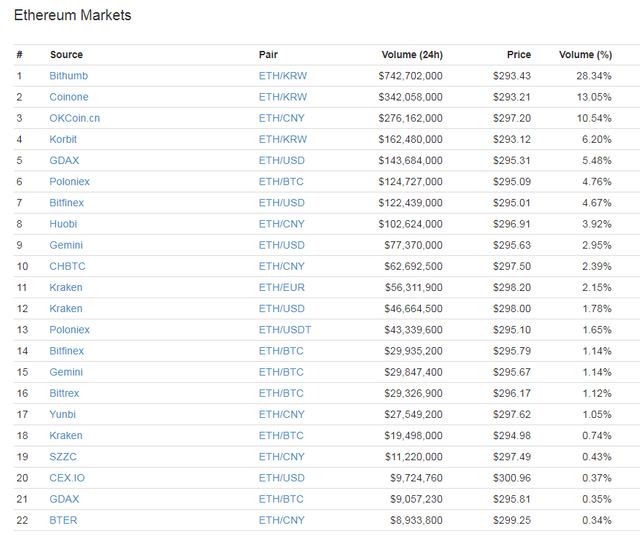Select the $11,220,000 volume cell
Viewport: 640px width, 535px height.
click(413, 457)
